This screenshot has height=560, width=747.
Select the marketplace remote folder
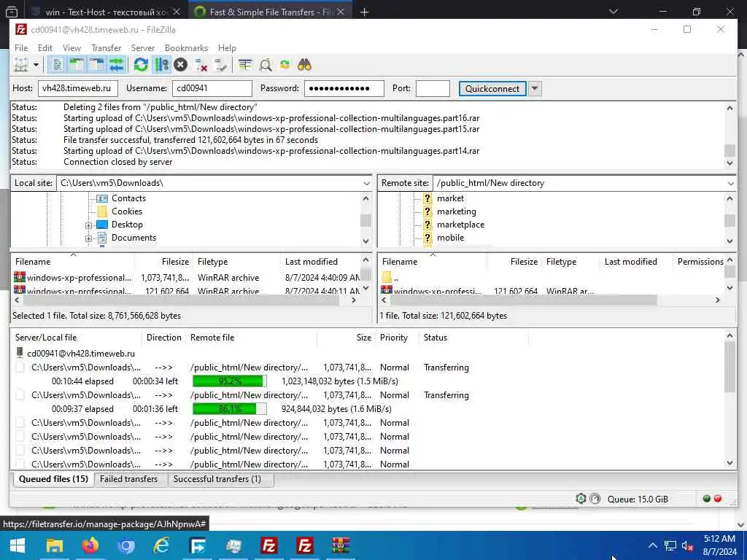460,225
